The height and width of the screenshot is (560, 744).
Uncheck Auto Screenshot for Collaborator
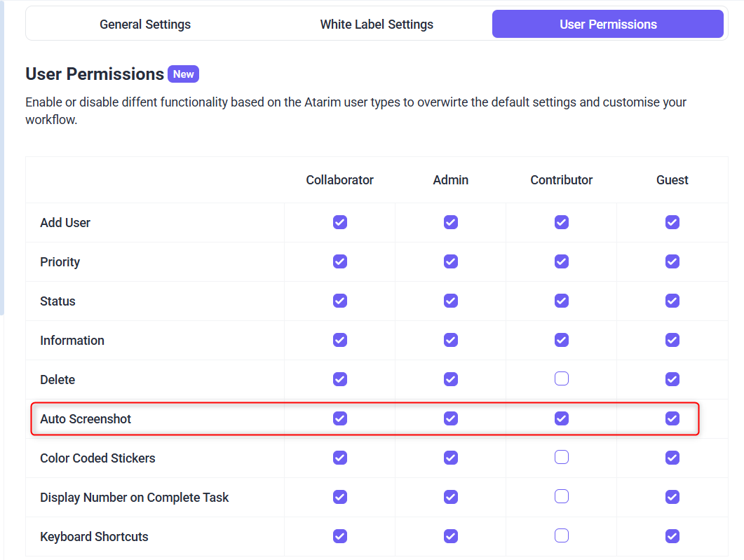pos(340,418)
